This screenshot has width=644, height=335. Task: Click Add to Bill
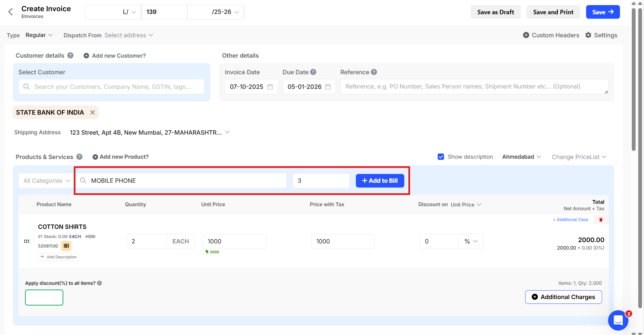click(380, 181)
